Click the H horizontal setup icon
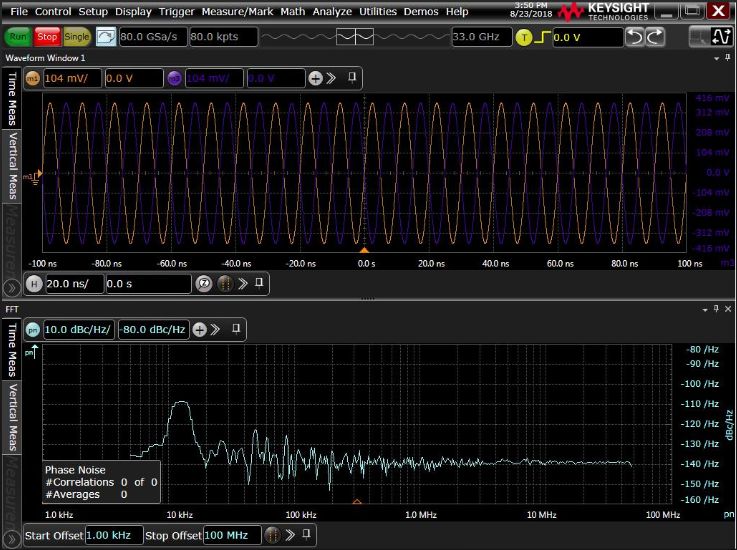 point(34,284)
